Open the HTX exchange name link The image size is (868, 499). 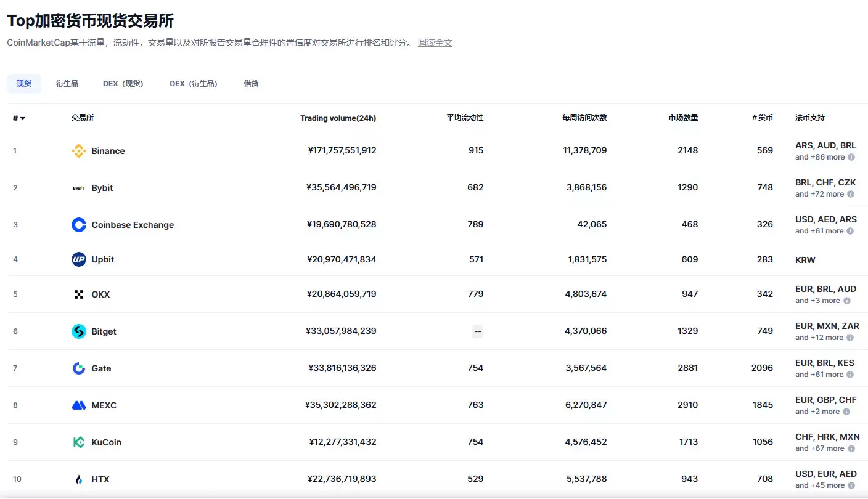(x=100, y=479)
